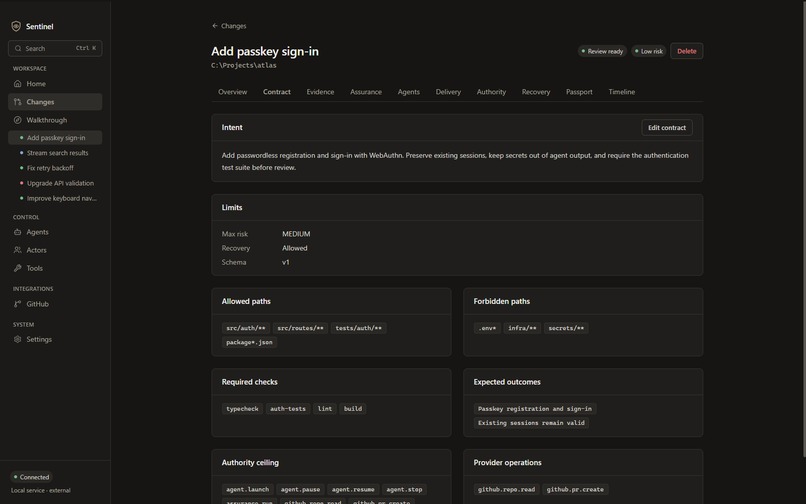Click the back arrow beside Changes
Image resolution: width=806 pixels, height=504 pixels.
click(x=215, y=26)
